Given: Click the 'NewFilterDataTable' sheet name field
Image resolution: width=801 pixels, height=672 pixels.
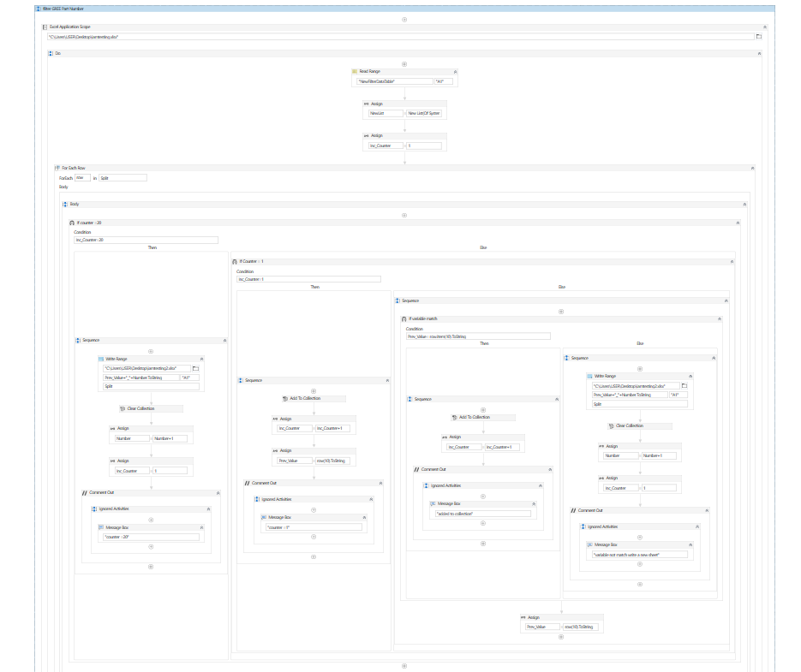Looking at the screenshot, I should pos(395,81).
